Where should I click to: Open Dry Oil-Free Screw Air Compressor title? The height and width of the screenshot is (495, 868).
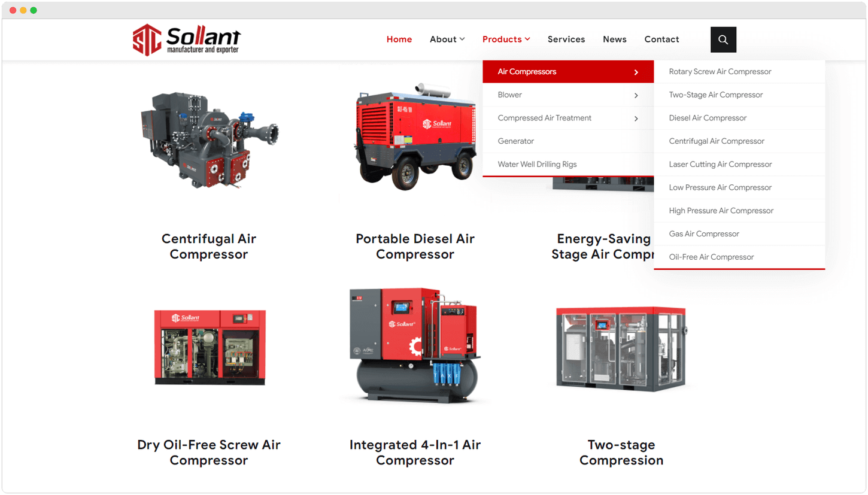[x=209, y=453]
